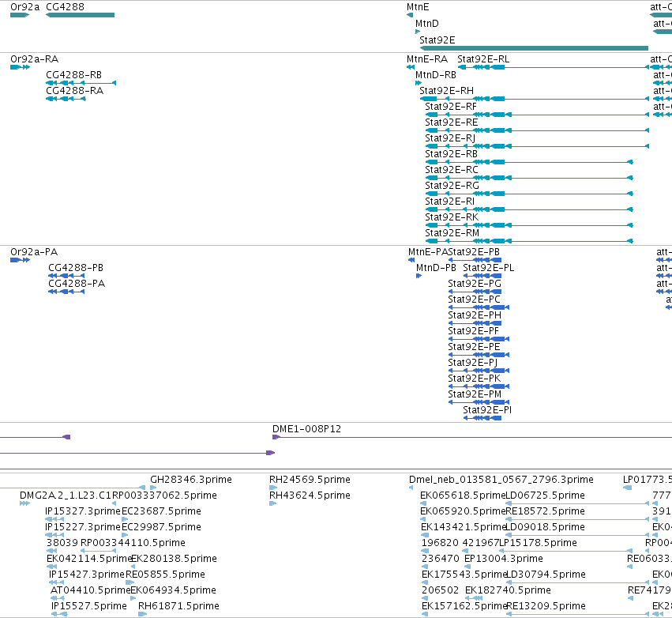Screen dimensions: 672x618
Task: Click transcript Stat92E-RL label
Action: (483, 59)
